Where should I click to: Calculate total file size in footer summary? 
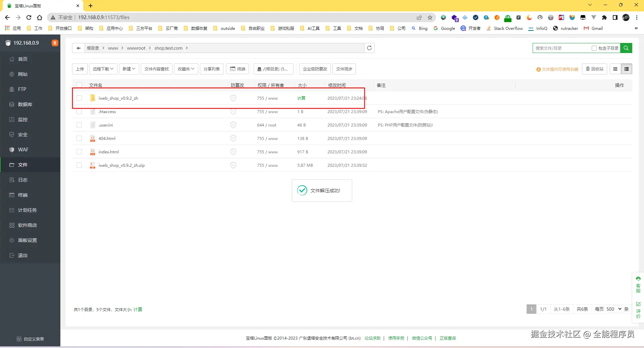point(138,309)
